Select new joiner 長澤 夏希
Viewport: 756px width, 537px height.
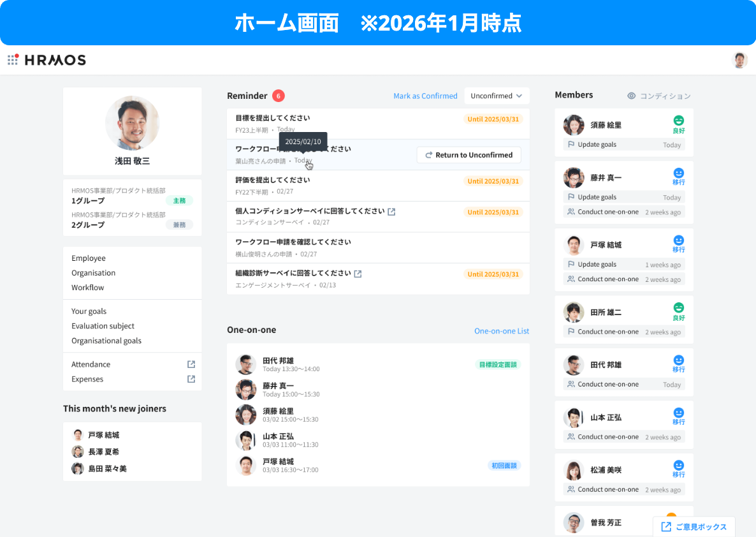pyautogui.click(x=103, y=452)
